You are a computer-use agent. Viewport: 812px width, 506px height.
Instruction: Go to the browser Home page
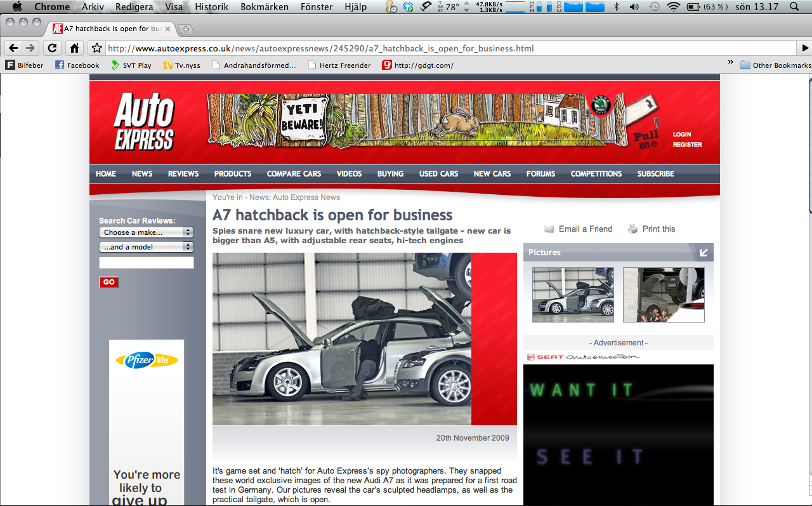[74, 48]
